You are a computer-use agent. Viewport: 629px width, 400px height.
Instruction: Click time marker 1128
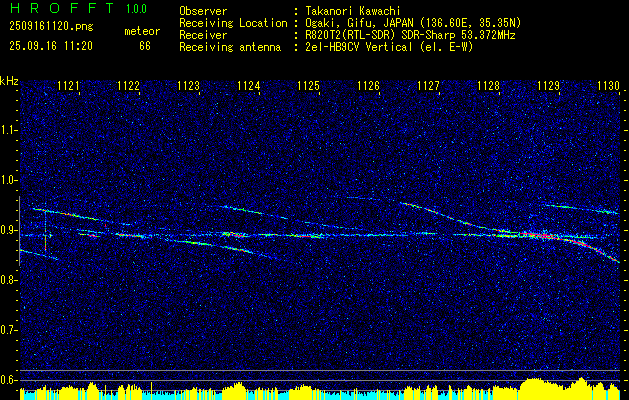489,85
